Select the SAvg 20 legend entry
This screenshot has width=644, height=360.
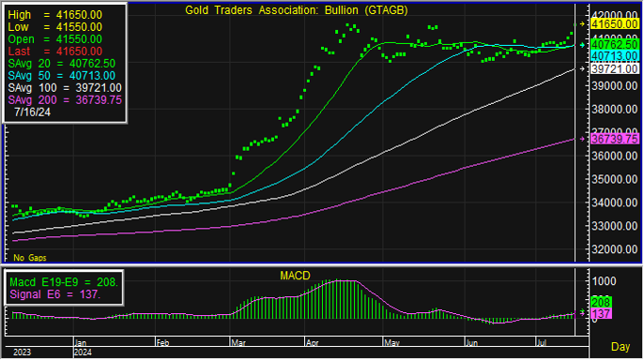[x=62, y=64]
